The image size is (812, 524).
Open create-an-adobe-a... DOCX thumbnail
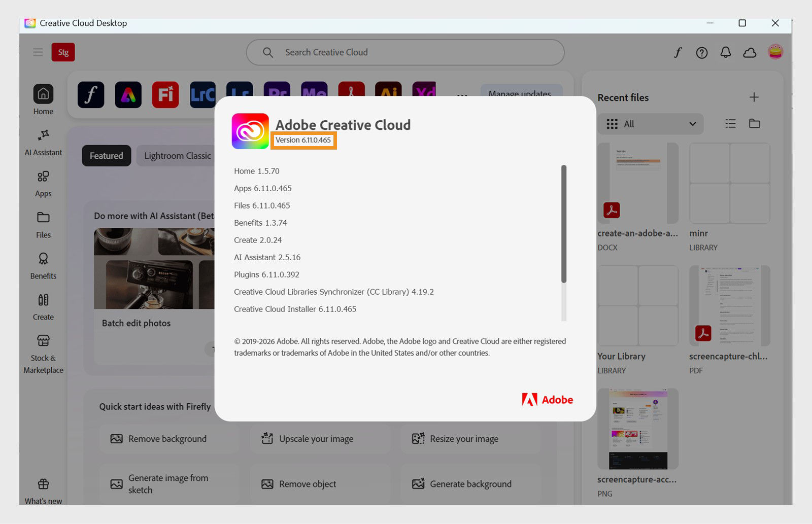638,183
